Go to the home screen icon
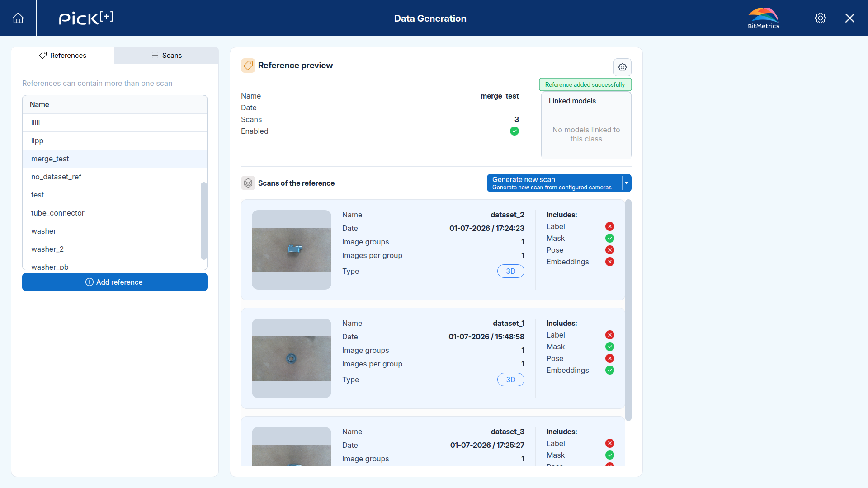The width and height of the screenshot is (868, 488). point(18,18)
